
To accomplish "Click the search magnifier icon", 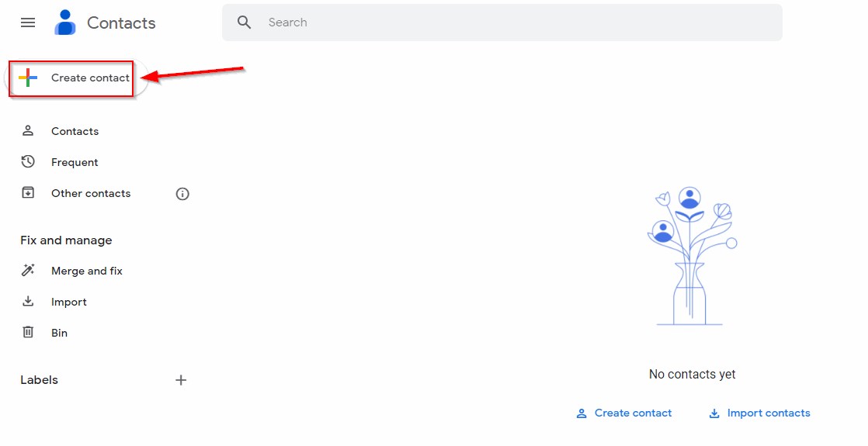I will click(245, 22).
